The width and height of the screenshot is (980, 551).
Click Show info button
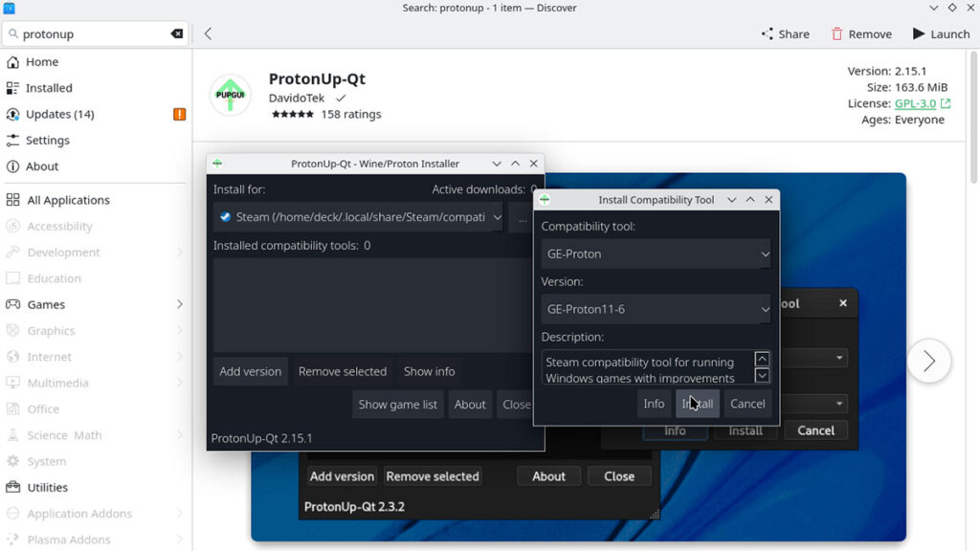tap(429, 372)
